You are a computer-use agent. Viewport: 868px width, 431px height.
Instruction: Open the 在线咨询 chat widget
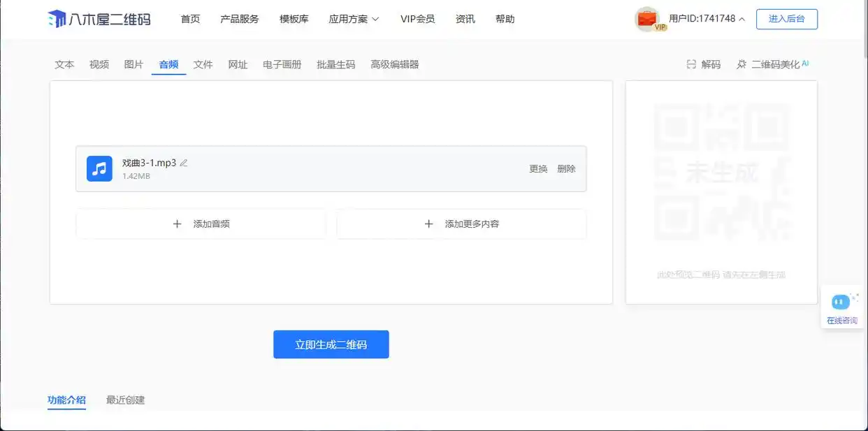(841, 307)
